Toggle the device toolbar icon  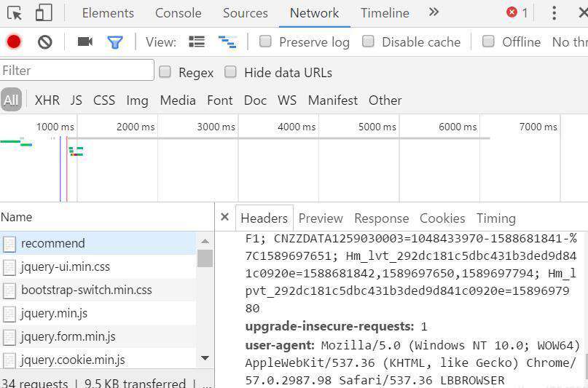click(44, 12)
